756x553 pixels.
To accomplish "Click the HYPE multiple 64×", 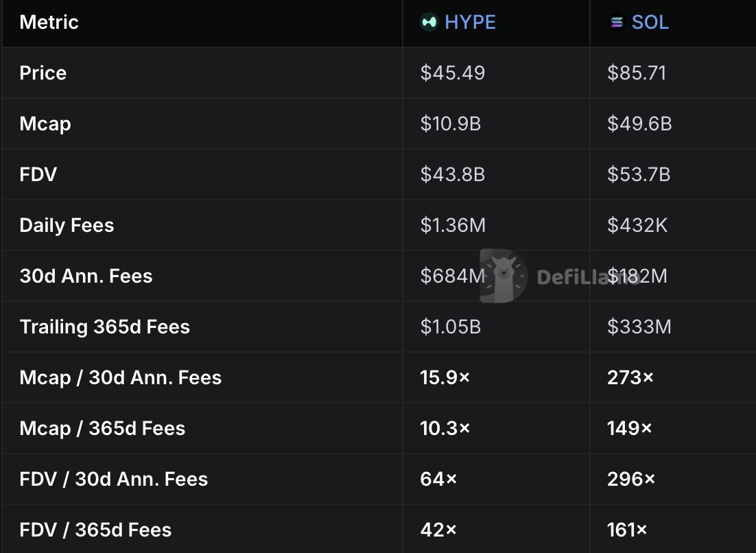I will (438, 479).
